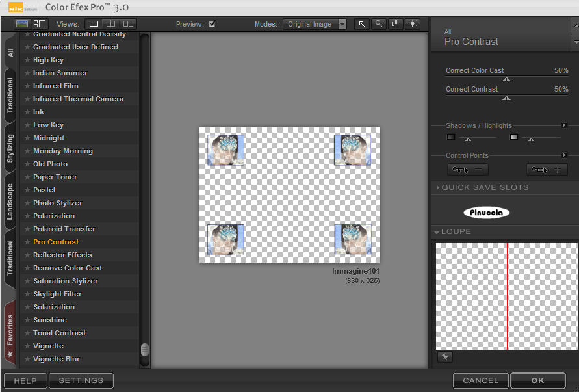Click the filter list scrollbar thumb
The image size is (579, 392).
click(145, 350)
